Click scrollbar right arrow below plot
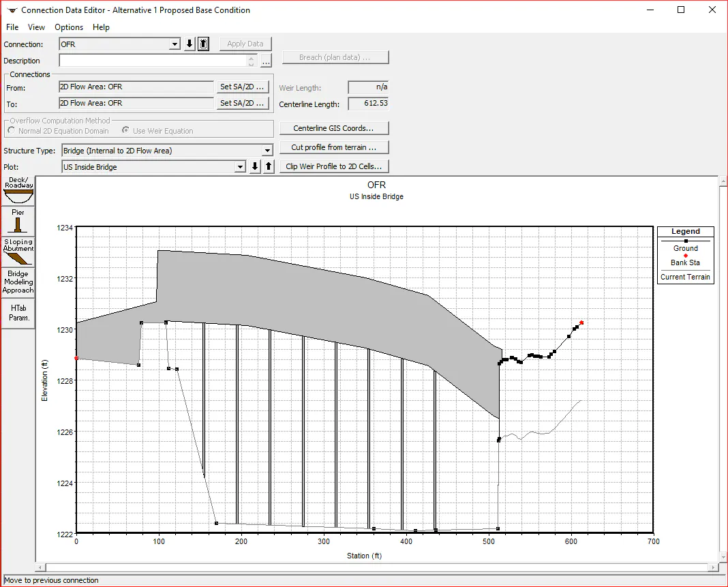728x587 pixels. pos(713,567)
